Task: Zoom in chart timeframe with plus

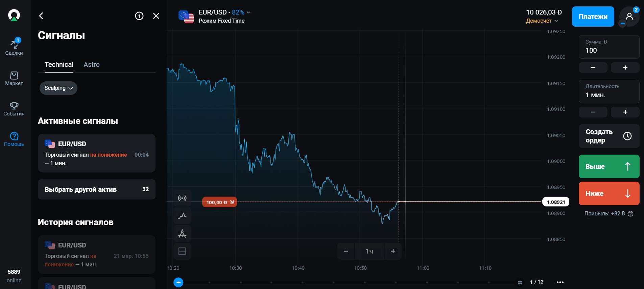Action: (393, 251)
